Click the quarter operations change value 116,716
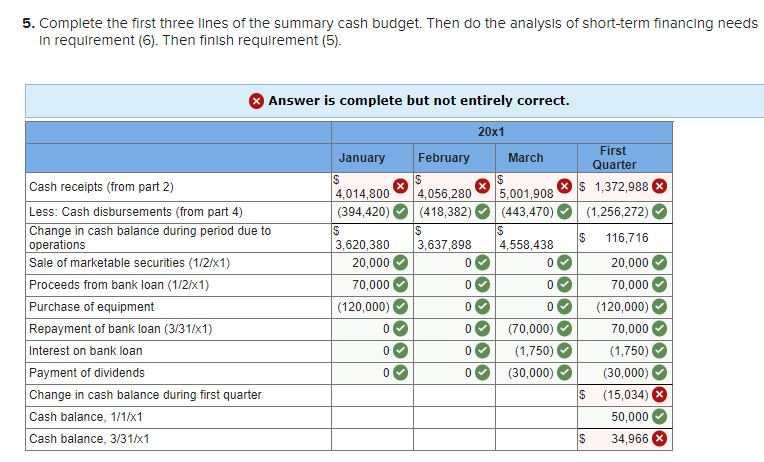Image resolution: width=764 pixels, height=462 pixels. tap(627, 238)
